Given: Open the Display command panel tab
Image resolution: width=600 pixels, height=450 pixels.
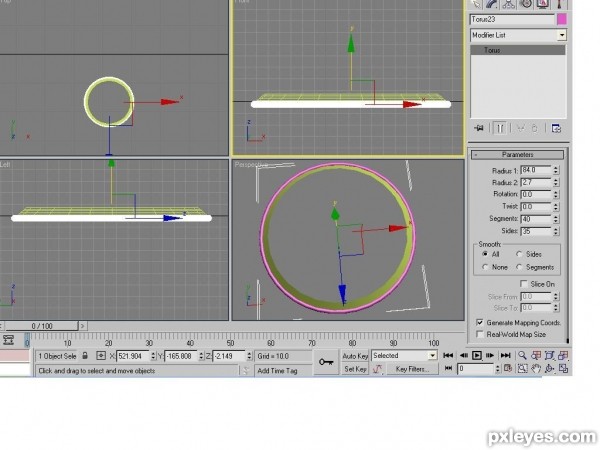Looking at the screenshot, I should pyautogui.click(x=543, y=4).
